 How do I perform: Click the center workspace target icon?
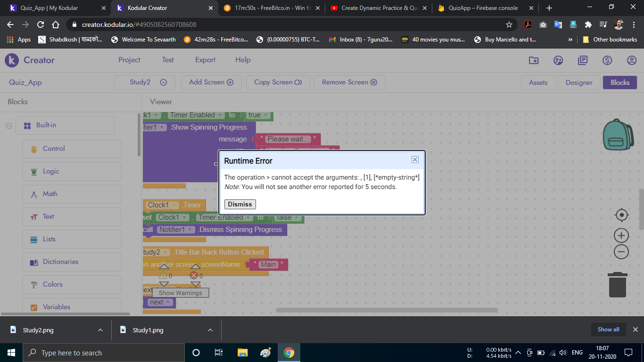[621, 215]
